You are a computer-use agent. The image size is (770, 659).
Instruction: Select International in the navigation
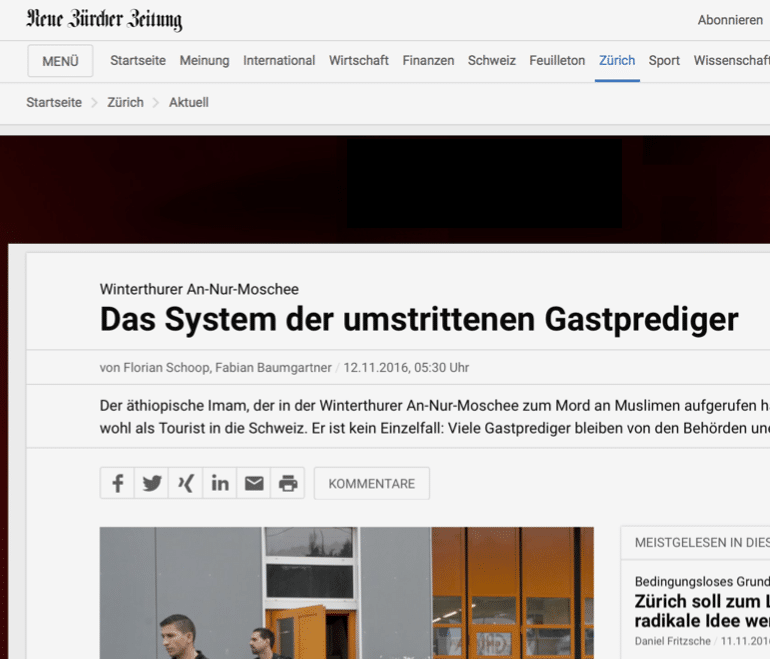[x=279, y=61]
